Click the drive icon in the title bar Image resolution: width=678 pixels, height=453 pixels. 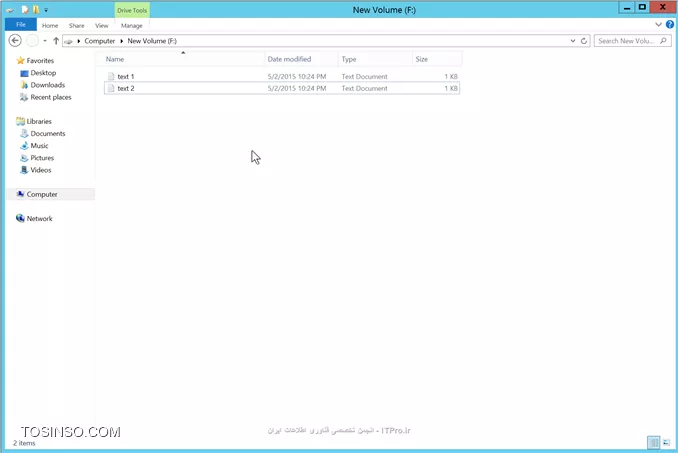click(10, 10)
